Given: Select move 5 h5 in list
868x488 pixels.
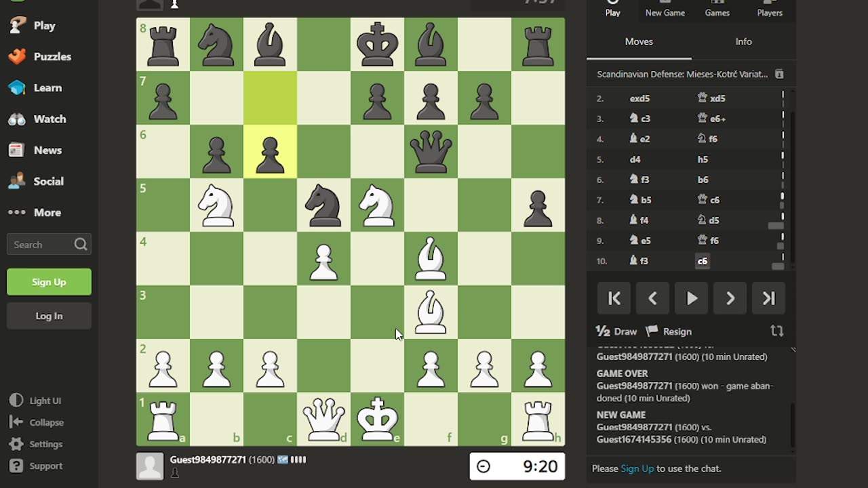Looking at the screenshot, I should (703, 159).
